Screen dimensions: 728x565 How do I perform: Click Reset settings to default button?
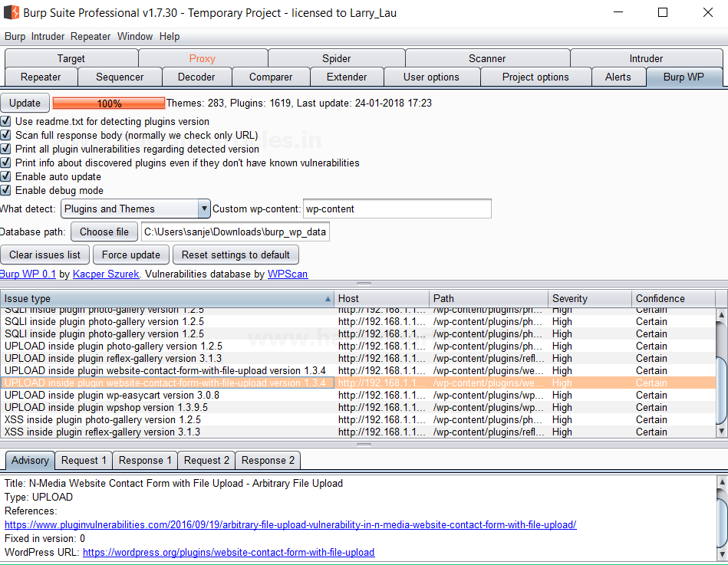(x=236, y=255)
